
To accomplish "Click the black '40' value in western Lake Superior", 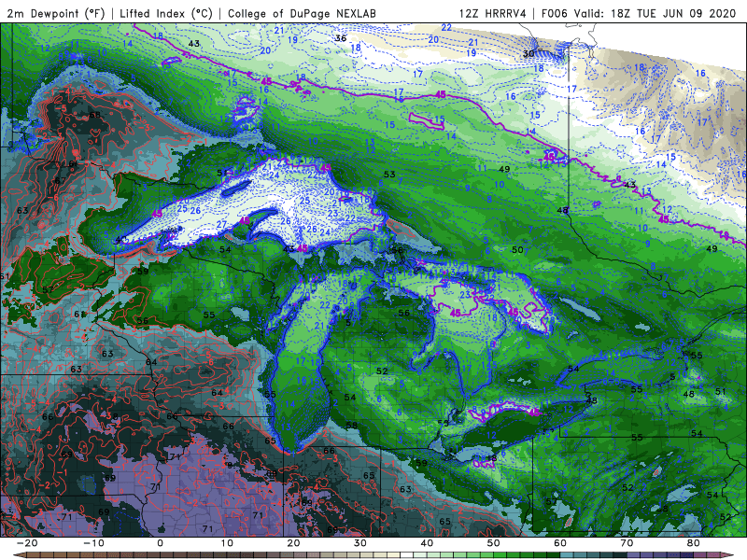I will (121, 239).
